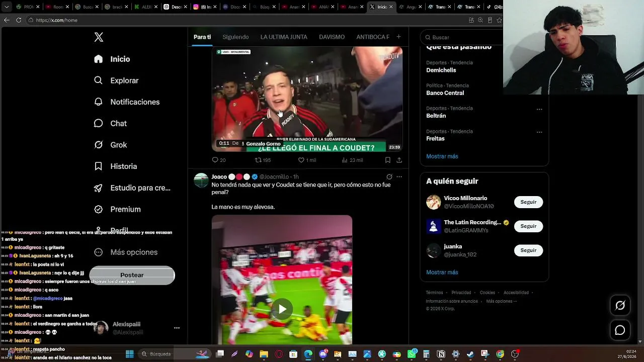Viewport: 644px width, 362px height.
Task: Click the Postear button
Action: pyautogui.click(x=132, y=275)
